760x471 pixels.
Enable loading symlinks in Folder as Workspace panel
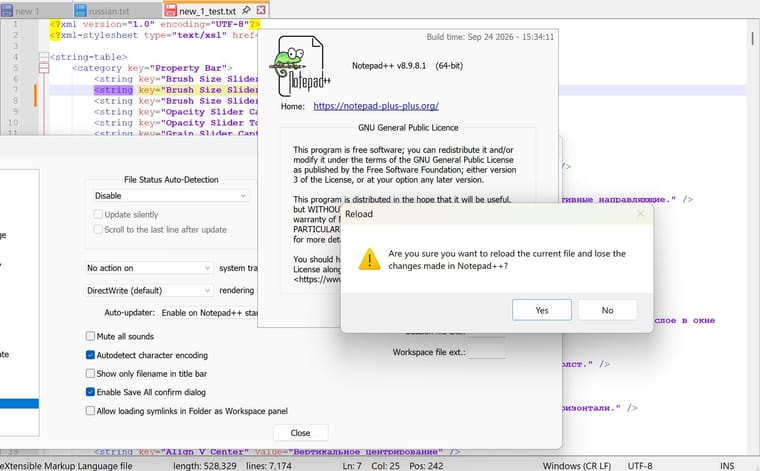point(90,410)
